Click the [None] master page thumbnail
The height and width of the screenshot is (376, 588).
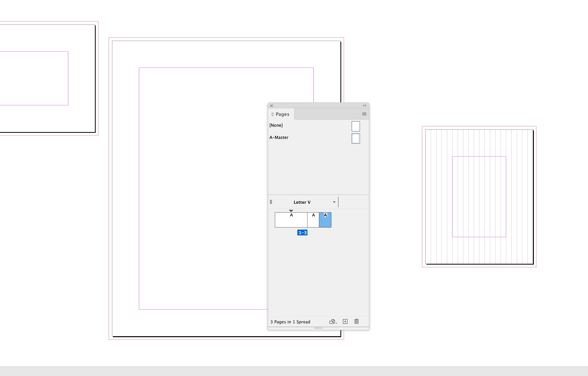point(355,126)
